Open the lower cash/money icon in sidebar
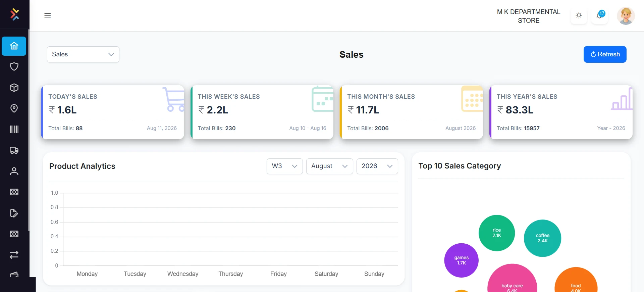This screenshot has height=292, width=644. [x=14, y=234]
